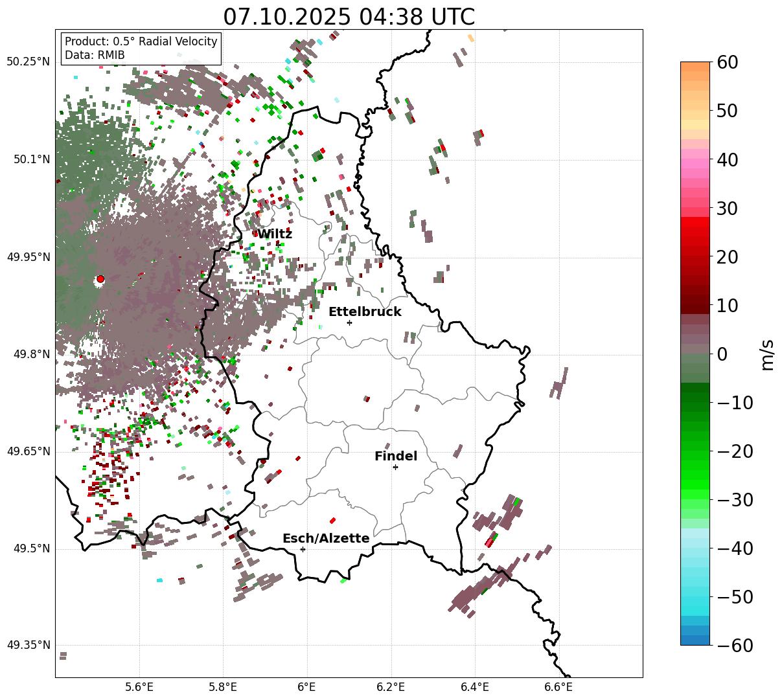The width and height of the screenshot is (782, 700).
Task: Click the colorbar label −60
Action: [735, 645]
